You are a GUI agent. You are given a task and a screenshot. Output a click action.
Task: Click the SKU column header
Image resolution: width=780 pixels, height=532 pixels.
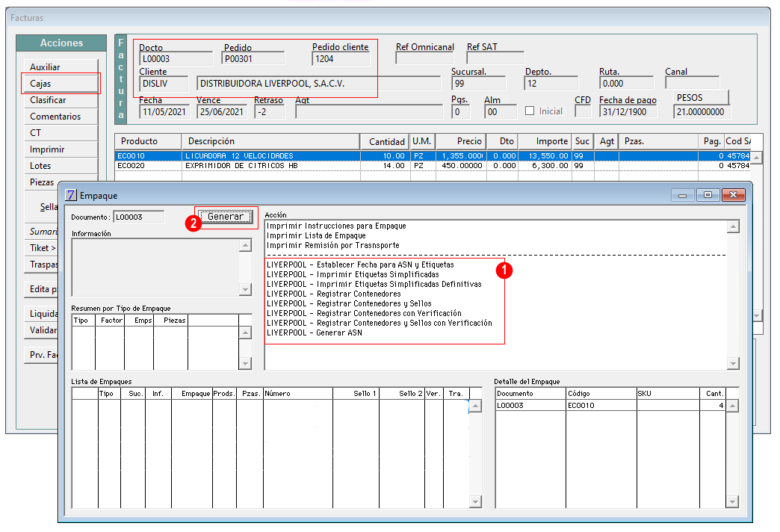[x=668, y=394]
